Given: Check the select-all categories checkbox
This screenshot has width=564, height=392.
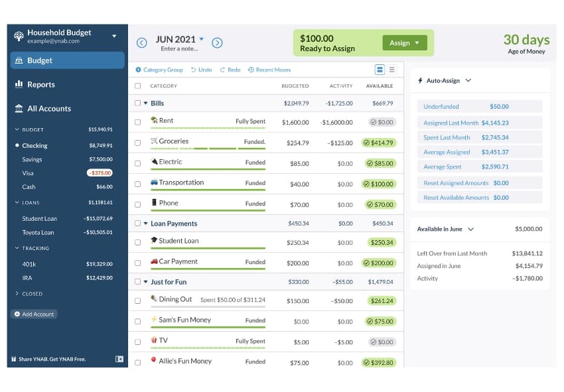Looking at the screenshot, I should 137,86.
